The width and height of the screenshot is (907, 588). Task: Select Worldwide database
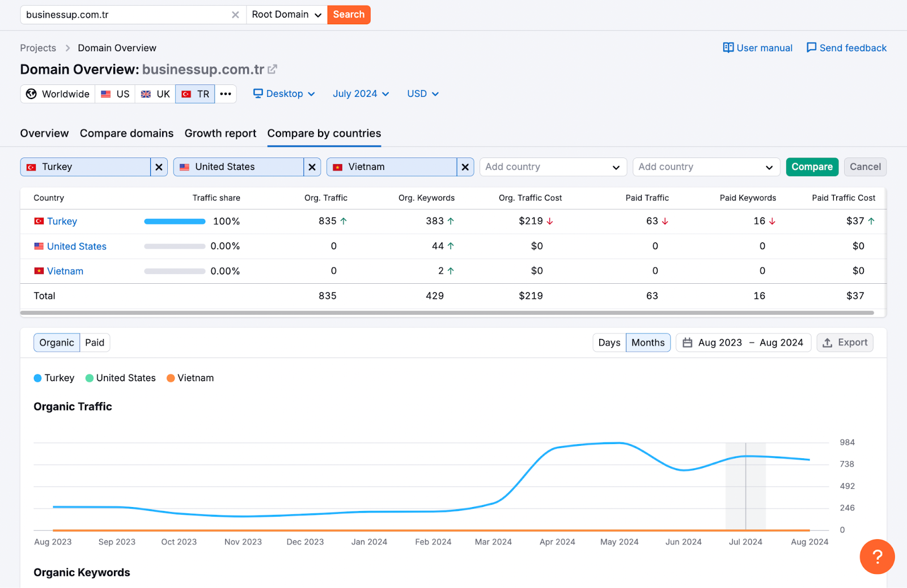(58, 94)
